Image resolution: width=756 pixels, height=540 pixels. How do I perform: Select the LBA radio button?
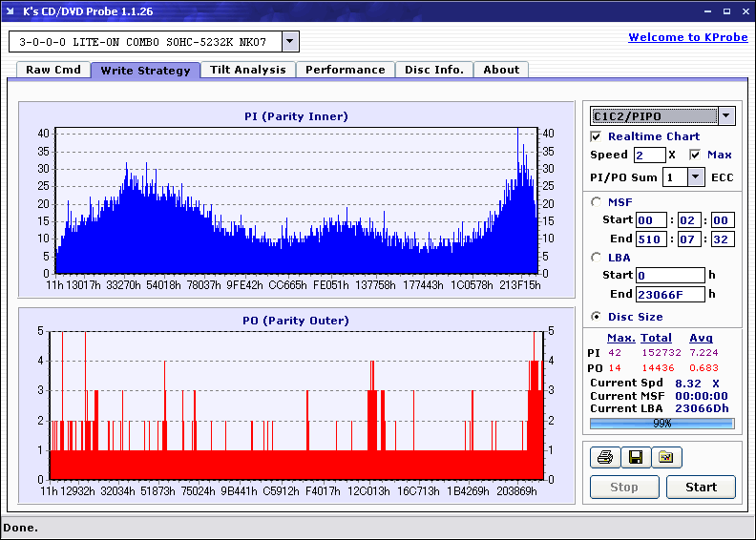[x=597, y=257]
